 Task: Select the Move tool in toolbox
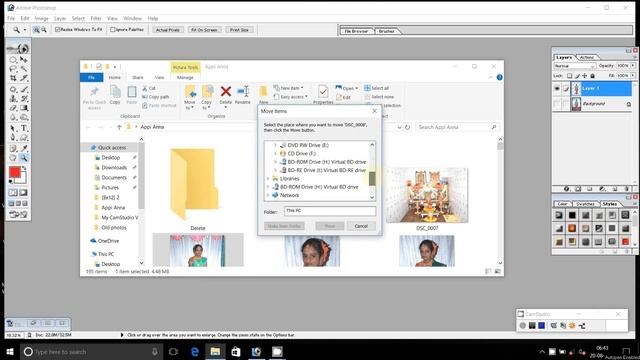(x=24, y=59)
